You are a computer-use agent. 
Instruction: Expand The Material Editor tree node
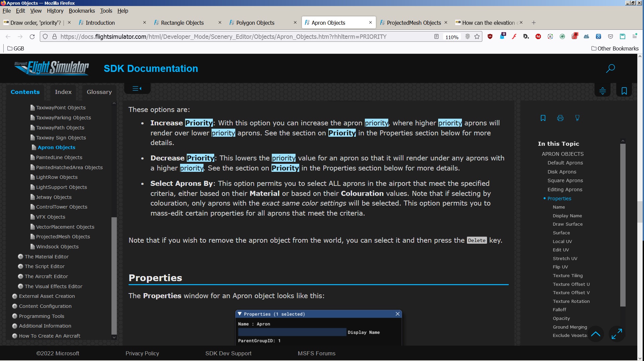20,257
